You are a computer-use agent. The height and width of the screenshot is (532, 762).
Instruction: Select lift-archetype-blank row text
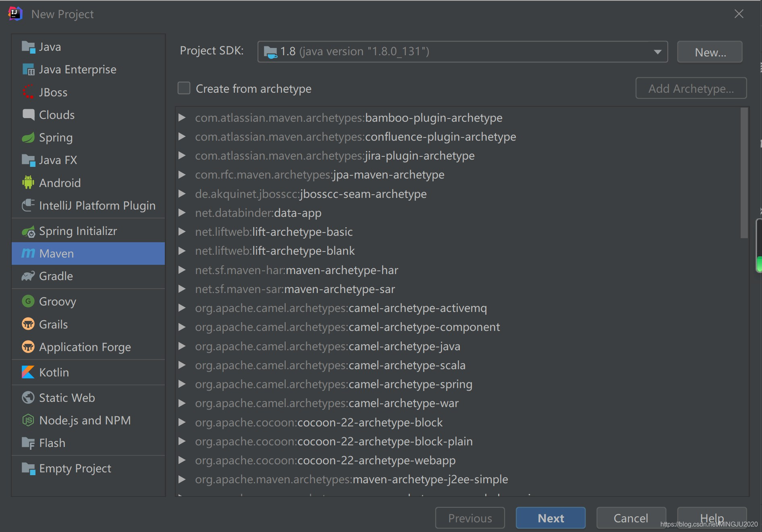coord(275,251)
